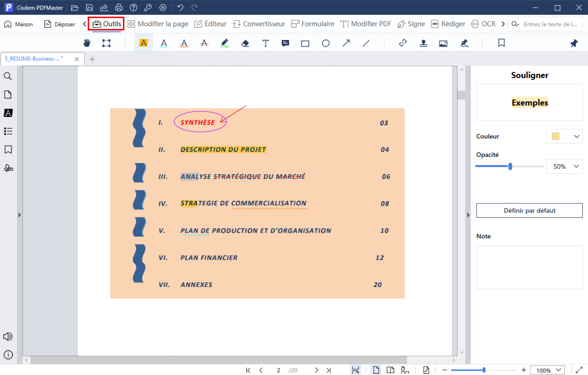Select the arrow drawing tool
The width and height of the screenshot is (588, 375).
click(346, 43)
